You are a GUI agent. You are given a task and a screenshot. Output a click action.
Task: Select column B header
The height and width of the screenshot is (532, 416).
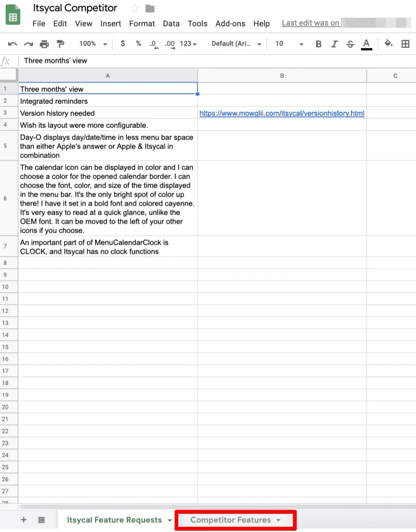point(282,76)
